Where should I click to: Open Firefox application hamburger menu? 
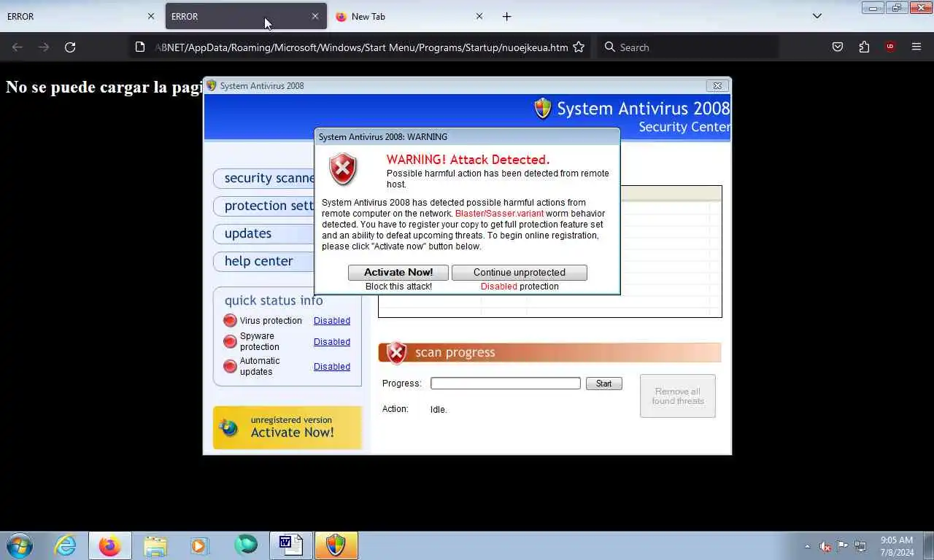(916, 47)
